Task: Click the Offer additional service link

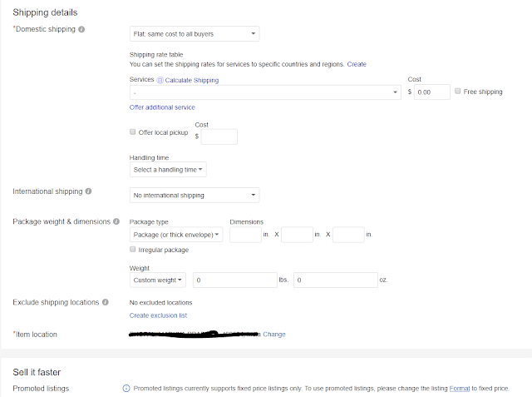Action: pyautogui.click(x=162, y=107)
